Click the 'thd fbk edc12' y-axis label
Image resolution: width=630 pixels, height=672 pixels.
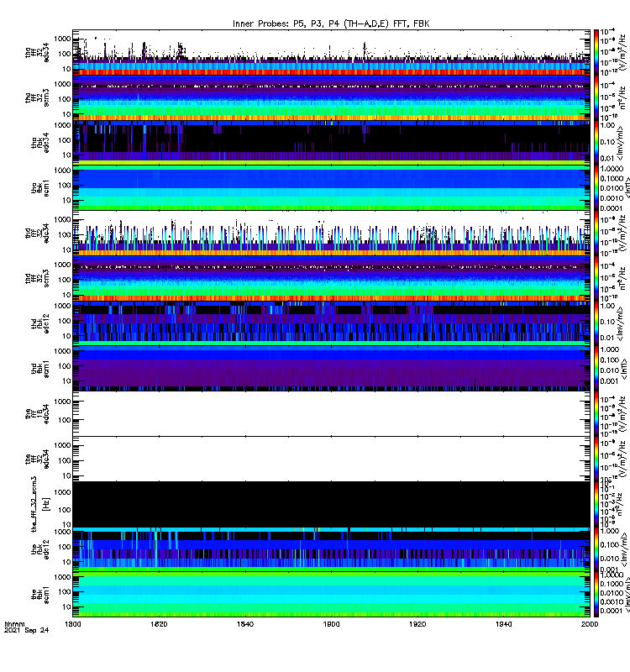coord(40,323)
